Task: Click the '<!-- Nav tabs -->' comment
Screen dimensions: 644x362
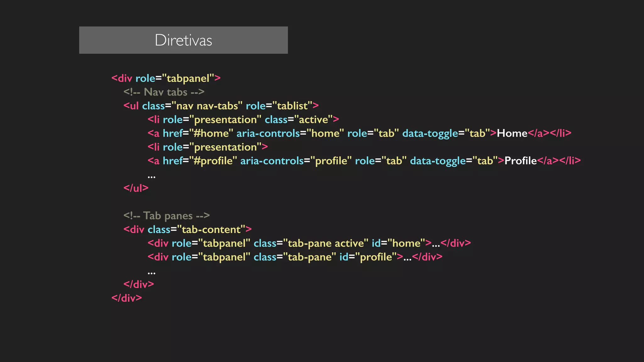Action: tap(164, 92)
